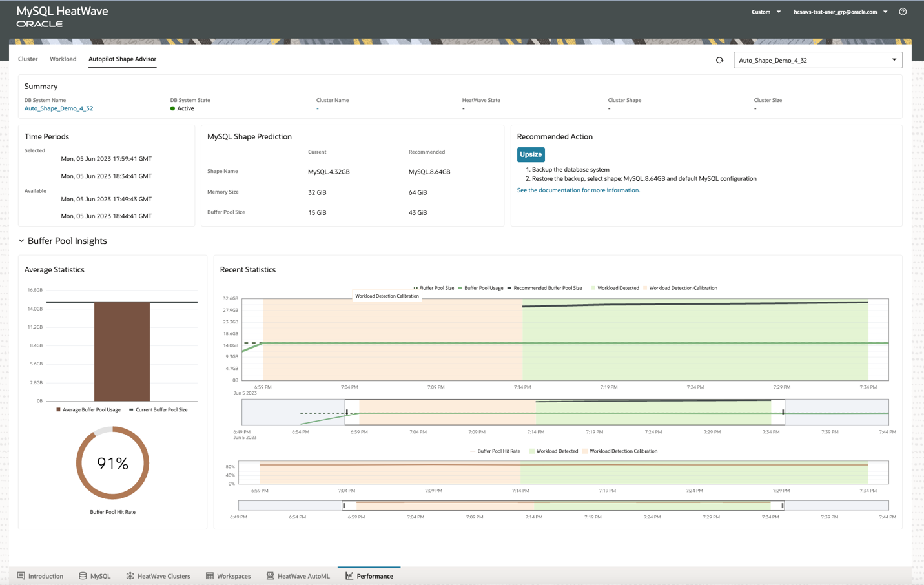Click the Performance chart icon
The width and height of the screenshot is (924, 585).
[x=349, y=576]
